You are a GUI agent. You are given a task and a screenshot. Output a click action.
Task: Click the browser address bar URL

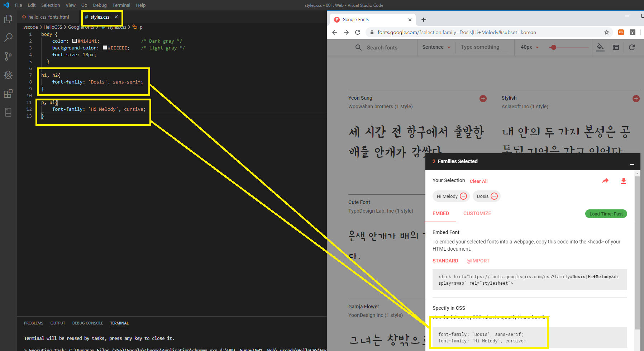click(x=457, y=32)
